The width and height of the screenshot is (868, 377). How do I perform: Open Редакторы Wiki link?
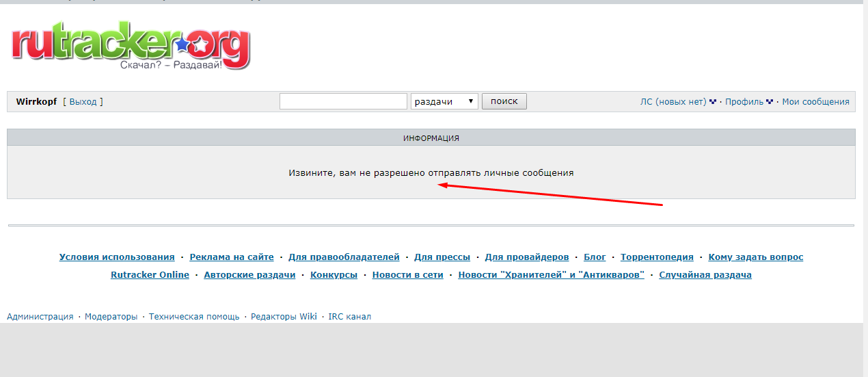pos(284,317)
